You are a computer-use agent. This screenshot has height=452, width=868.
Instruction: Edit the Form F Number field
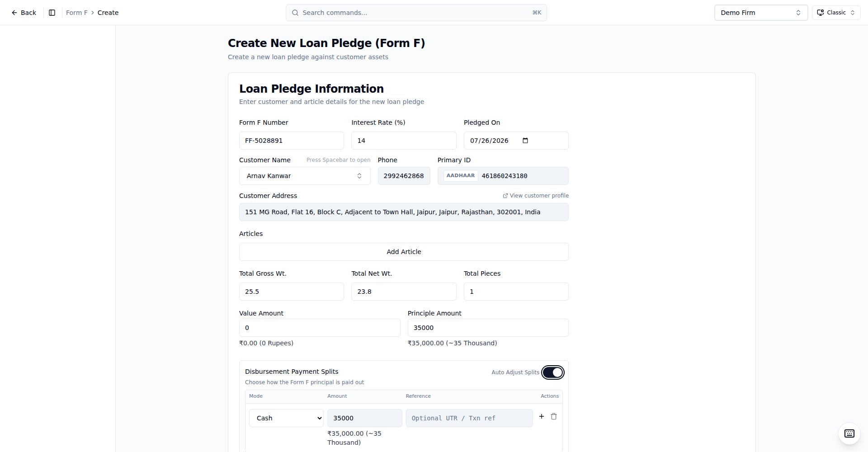tap(291, 141)
